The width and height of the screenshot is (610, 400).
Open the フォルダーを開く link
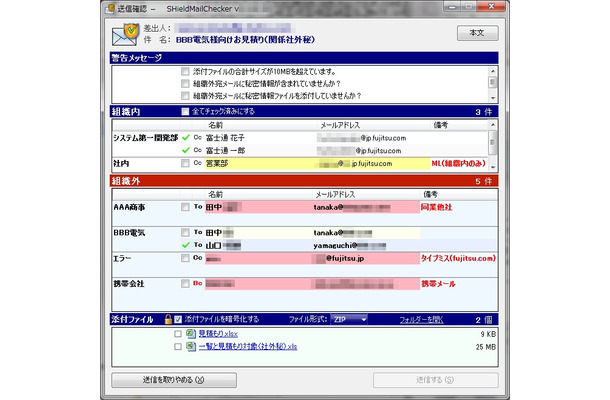coord(421,320)
